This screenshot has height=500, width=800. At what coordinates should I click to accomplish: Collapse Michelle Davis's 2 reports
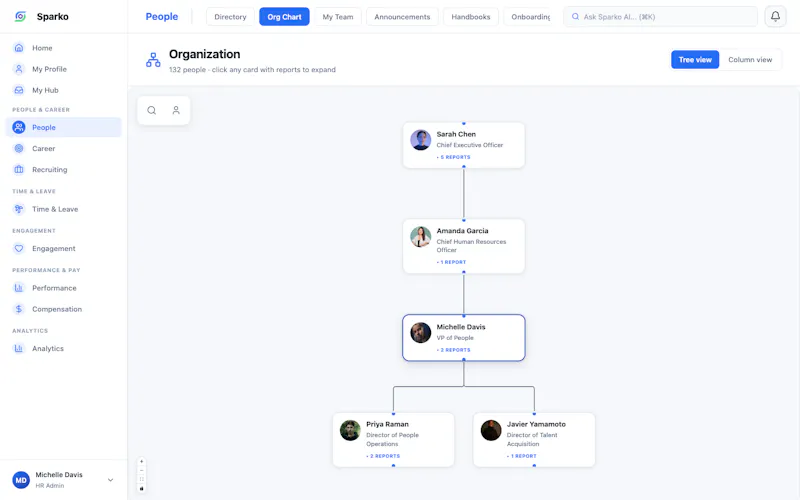pyautogui.click(x=454, y=350)
